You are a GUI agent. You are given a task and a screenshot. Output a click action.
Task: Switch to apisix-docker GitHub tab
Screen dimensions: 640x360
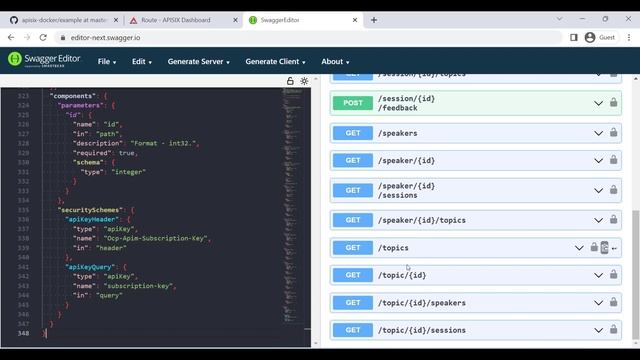pyautogui.click(x=63, y=20)
